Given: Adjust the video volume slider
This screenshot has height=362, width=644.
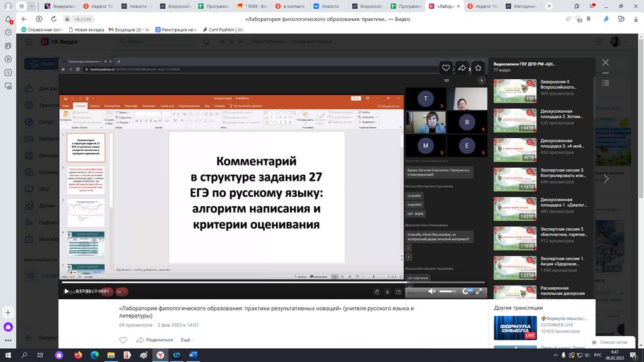Looking at the screenshot, I should click(448, 292).
